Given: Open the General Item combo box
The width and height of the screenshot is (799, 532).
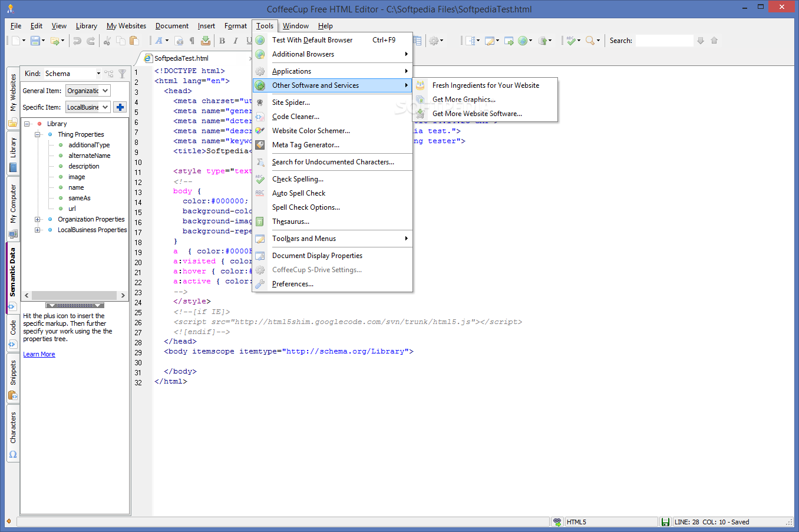Looking at the screenshot, I should [88, 91].
